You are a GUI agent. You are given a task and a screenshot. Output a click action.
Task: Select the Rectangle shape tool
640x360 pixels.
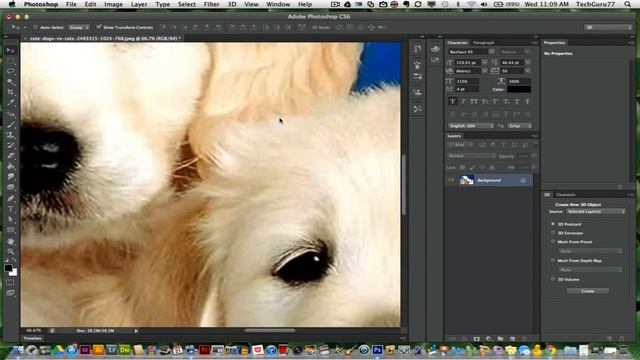11,230
